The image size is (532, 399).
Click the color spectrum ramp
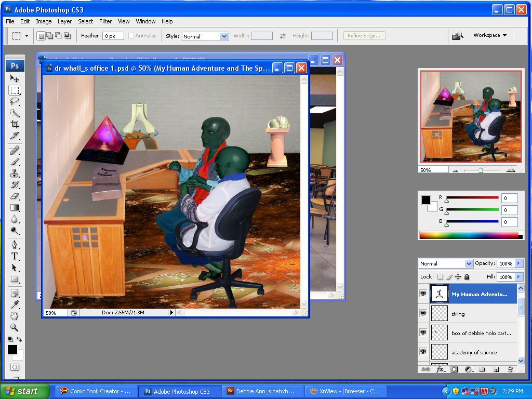pyautogui.click(x=468, y=235)
